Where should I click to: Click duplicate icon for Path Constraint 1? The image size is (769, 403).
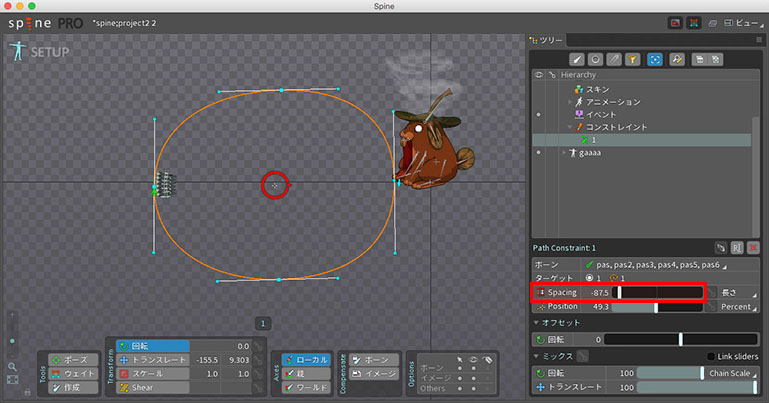click(720, 248)
